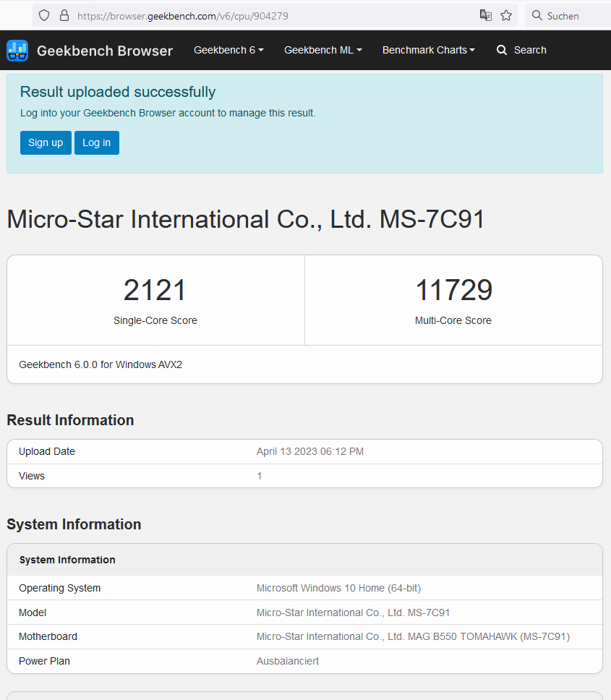Click the Geekbench Browser title link

[x=104, y=51]
